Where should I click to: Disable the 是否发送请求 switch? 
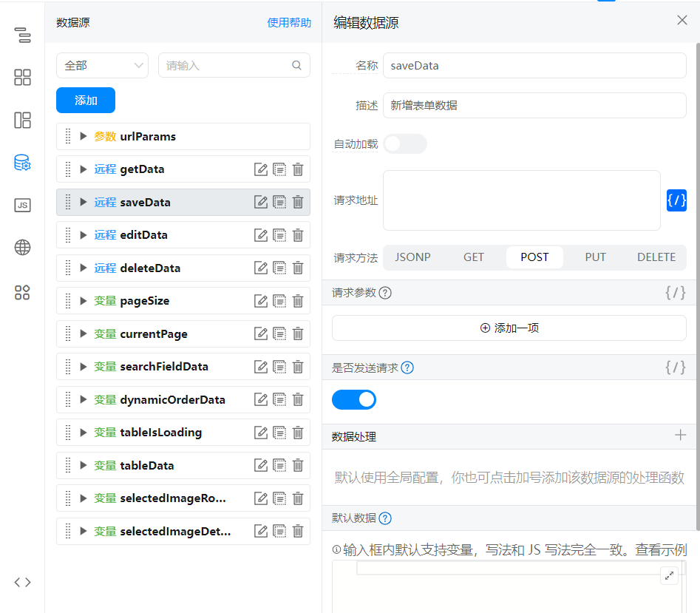[x=354, y=400]
